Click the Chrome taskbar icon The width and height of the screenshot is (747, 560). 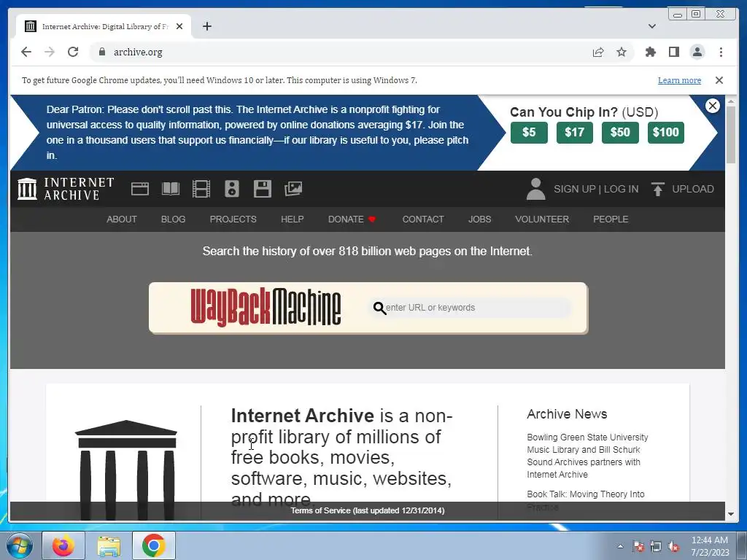[x=153, y=545]
